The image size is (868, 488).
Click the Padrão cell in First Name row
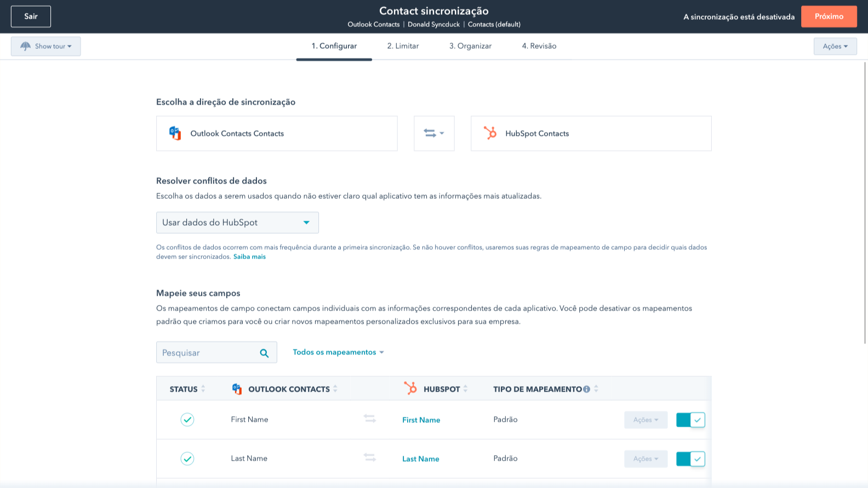[x=505, y=420]
